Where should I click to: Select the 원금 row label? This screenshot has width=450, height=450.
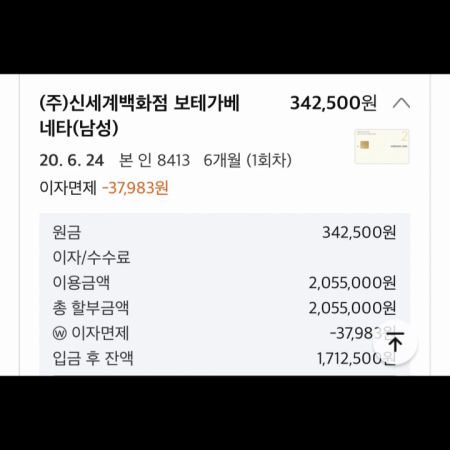[x=67, y=232]
